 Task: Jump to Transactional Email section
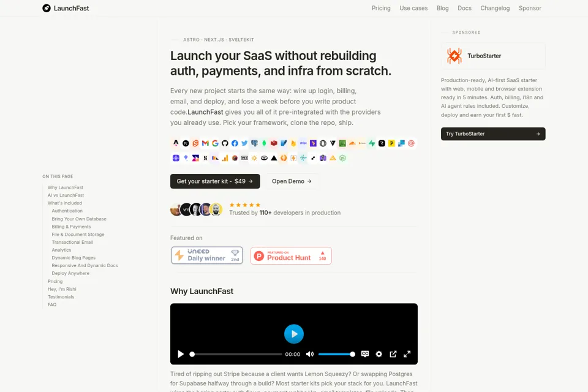tap(72, 243)
